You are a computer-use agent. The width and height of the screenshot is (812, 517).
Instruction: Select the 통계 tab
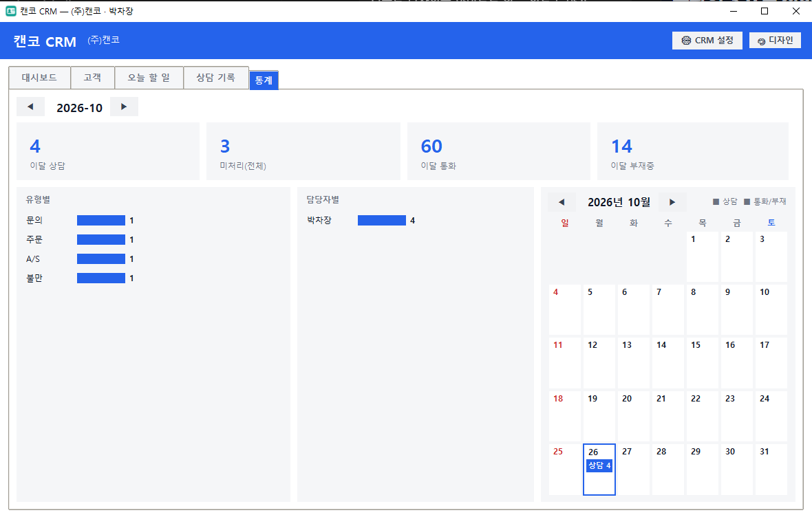click(x=264, y=80)
